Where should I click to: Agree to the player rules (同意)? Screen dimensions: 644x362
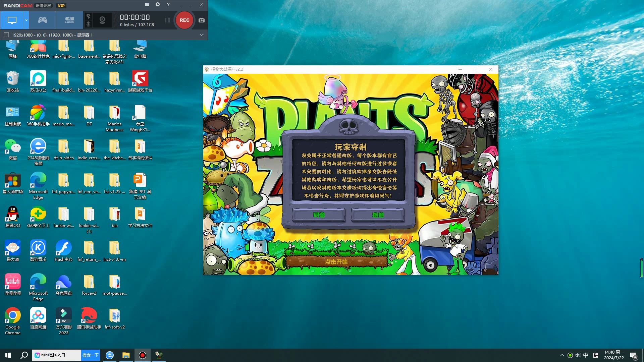[318, 215]
